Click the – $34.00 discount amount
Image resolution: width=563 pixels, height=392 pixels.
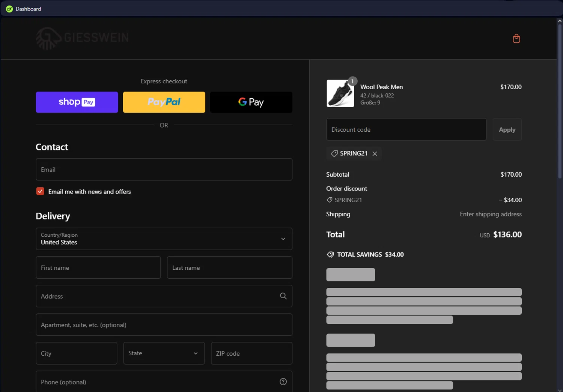tap(510, 200)
